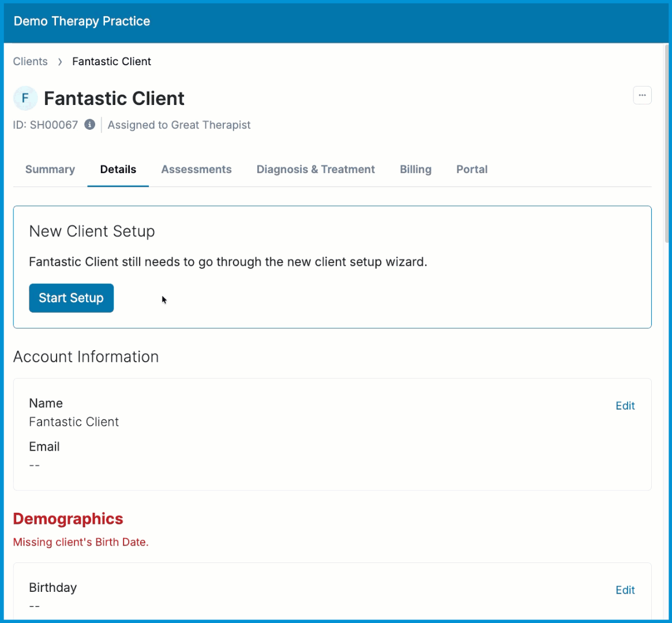Click the ID: SH00067 text
This screenshot has height=623, width=672.
pyautogui.click(x=46, y=125)
